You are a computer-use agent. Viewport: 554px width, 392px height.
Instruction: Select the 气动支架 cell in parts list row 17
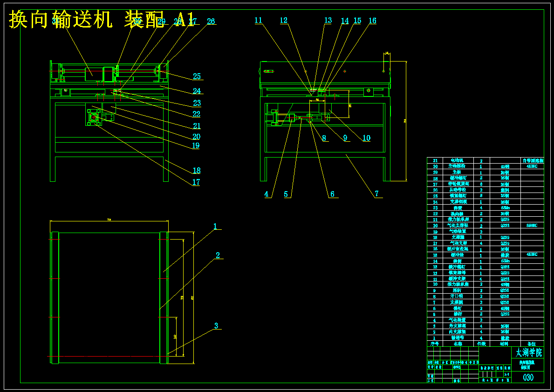[459, 243]
